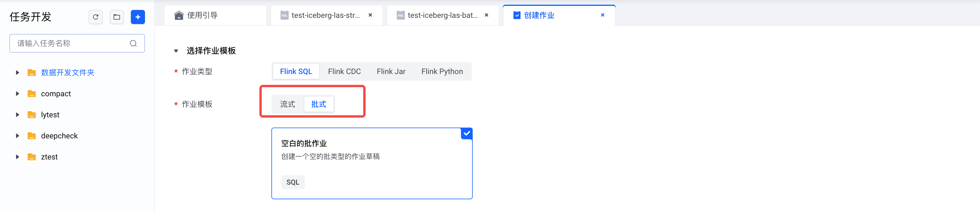Switch to the test-iceberg-las-str tab
The height and width of the screenshot is (213, 980).
pos(325,15)
